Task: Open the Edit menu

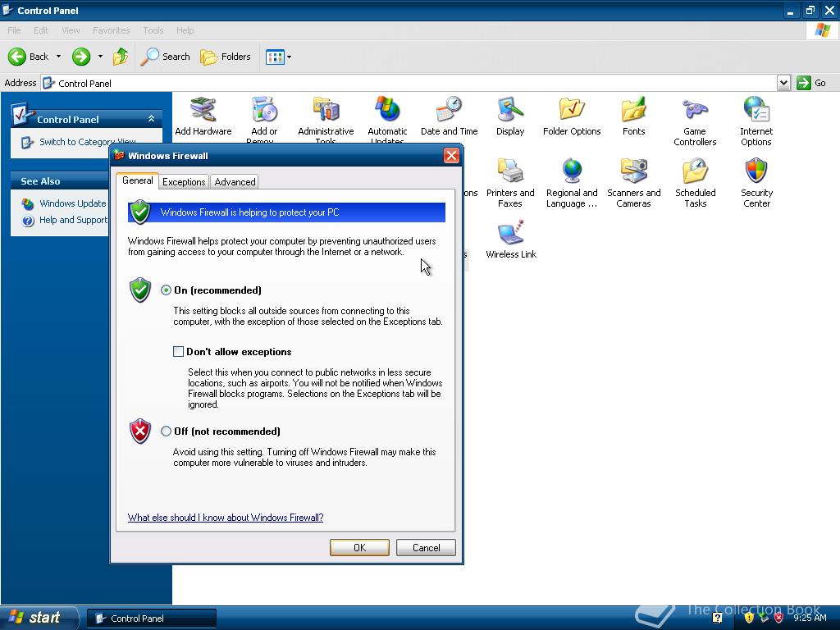Action: [41, 30]
